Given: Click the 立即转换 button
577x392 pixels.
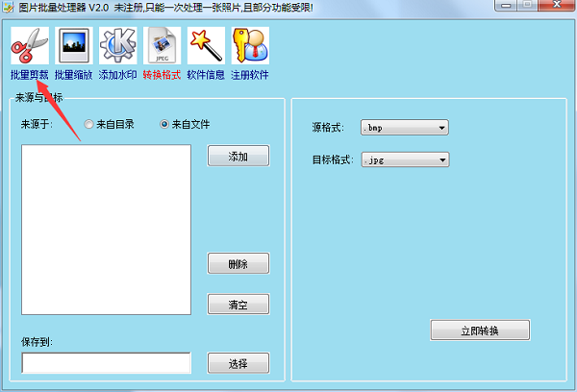Looking at the screenshot, I should point(480,331).
